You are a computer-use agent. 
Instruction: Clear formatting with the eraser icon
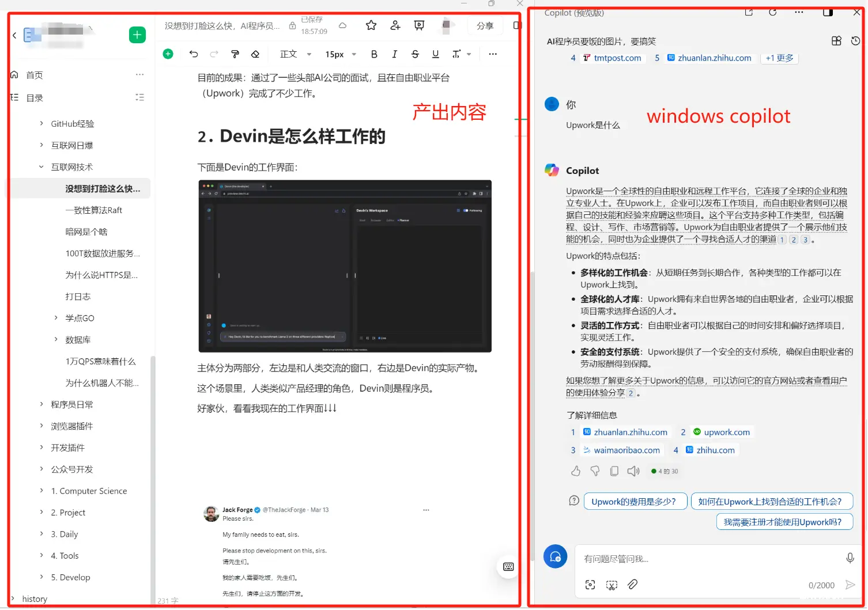pyautogui.click(x=255, y=54)
